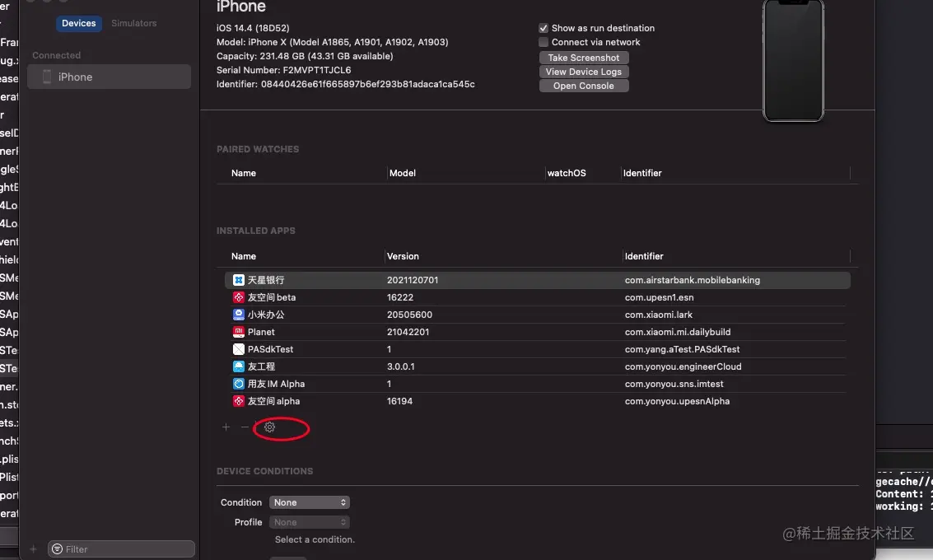The width and height of the screenshot is (933, 560).
Task: Click version 21042201
Action: [x=408, y=332]
